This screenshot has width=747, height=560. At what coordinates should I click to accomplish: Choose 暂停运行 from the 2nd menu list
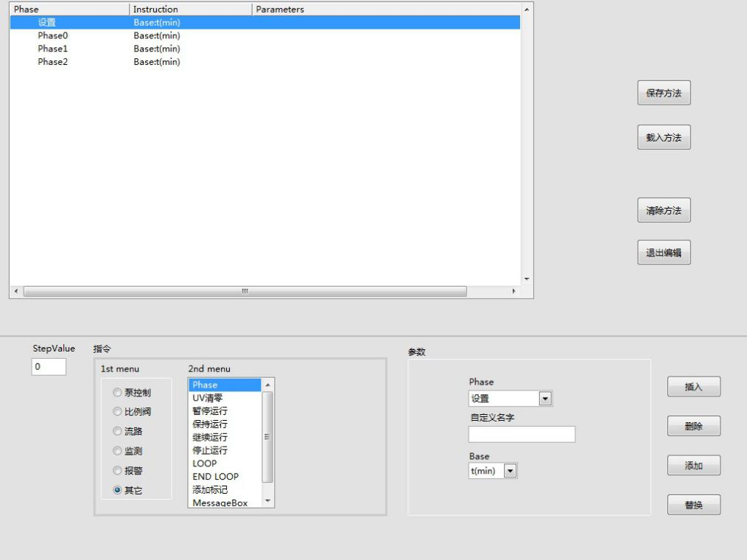tap(210, 411)
